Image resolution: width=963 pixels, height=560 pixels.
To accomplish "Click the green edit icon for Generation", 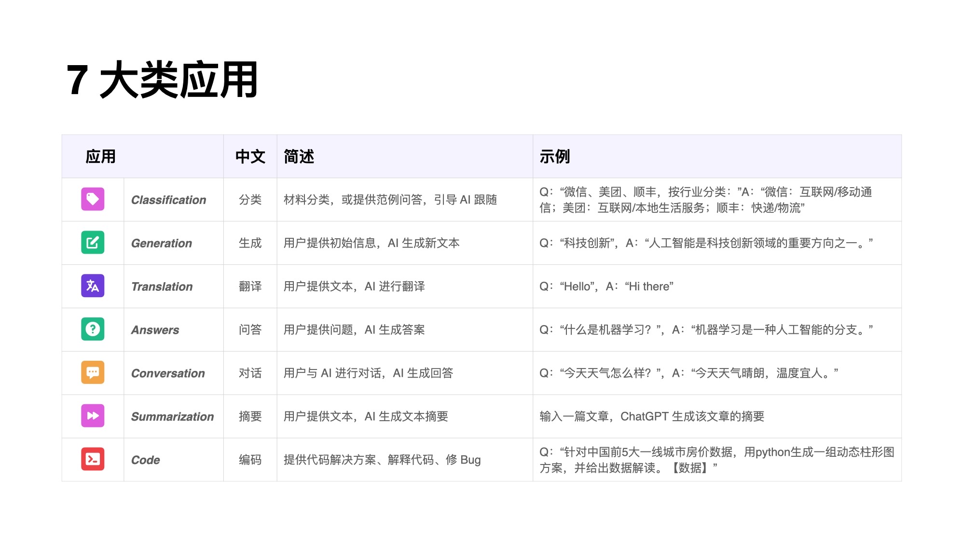I will (93, 243).
